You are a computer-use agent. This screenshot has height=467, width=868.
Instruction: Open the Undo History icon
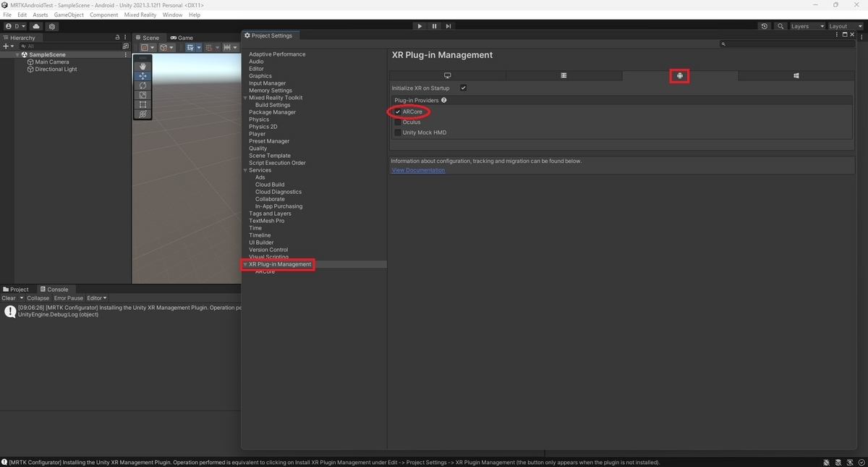coord(765,26)
